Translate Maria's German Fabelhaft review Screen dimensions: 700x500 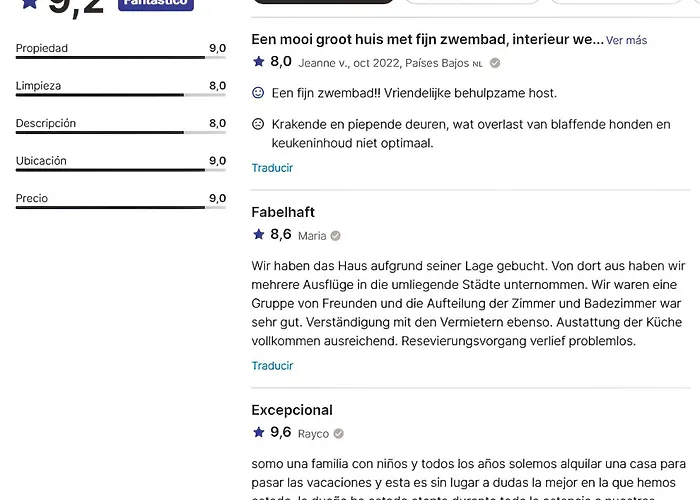tap(272, 366)
